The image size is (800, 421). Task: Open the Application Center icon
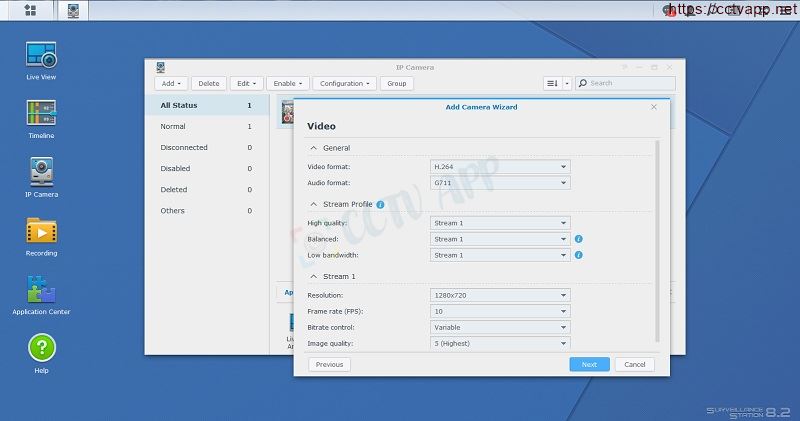coord(41,290)
